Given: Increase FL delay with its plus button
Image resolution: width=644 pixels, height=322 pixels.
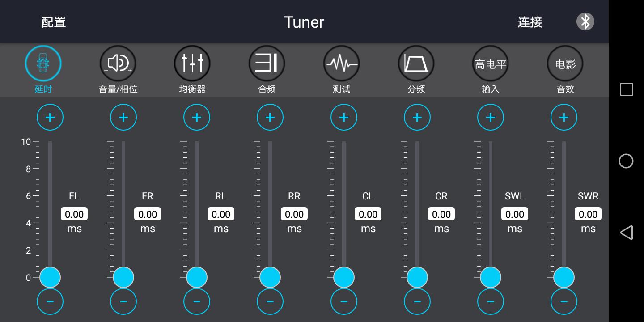Looking at the screenshot, I should coord(50,117).
